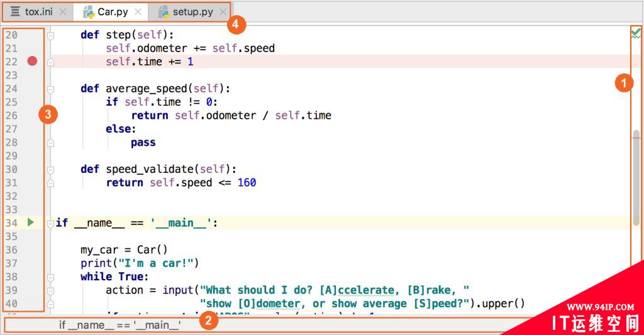Collapse the step method at line 20
This screenshot has width=644, height=335.
(x=50, y=36)
